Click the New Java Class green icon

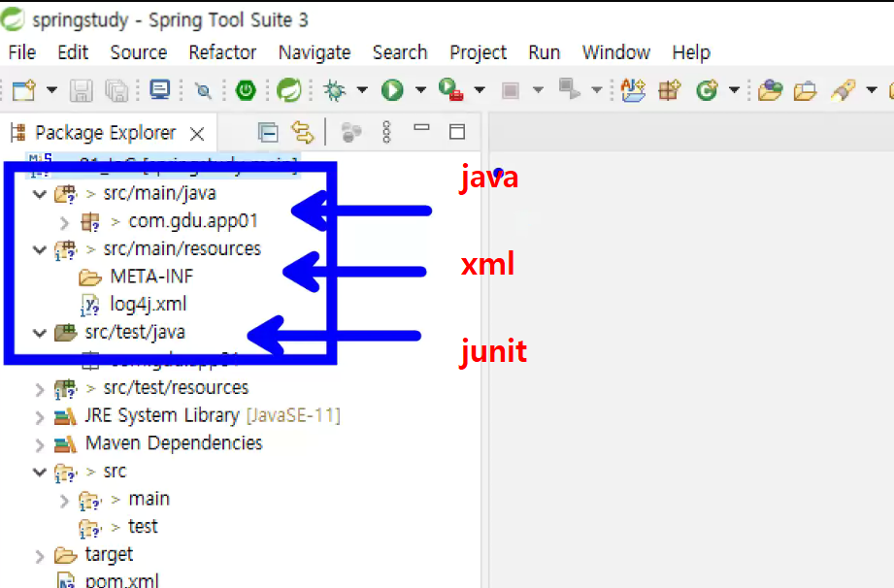[x=707, y=90]
